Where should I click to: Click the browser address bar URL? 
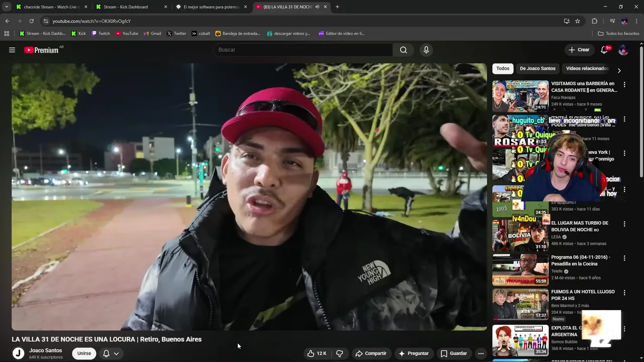92,21
